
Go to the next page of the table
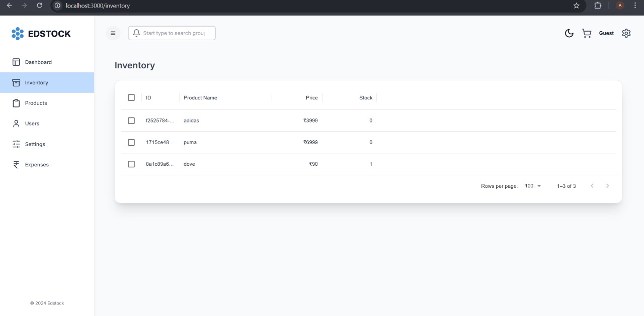pos(607,186)
